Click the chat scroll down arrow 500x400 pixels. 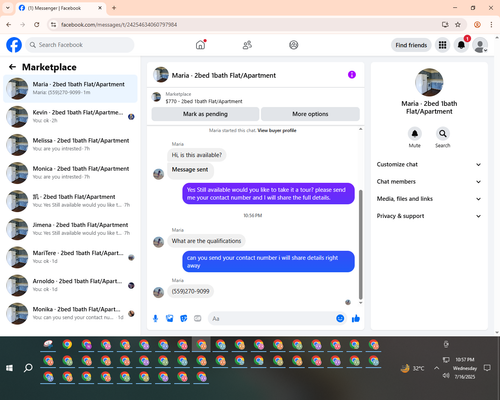click(x=360, y=303)
